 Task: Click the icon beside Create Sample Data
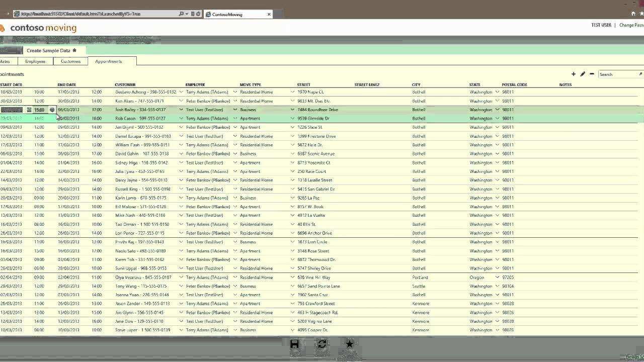click(74, 50)
